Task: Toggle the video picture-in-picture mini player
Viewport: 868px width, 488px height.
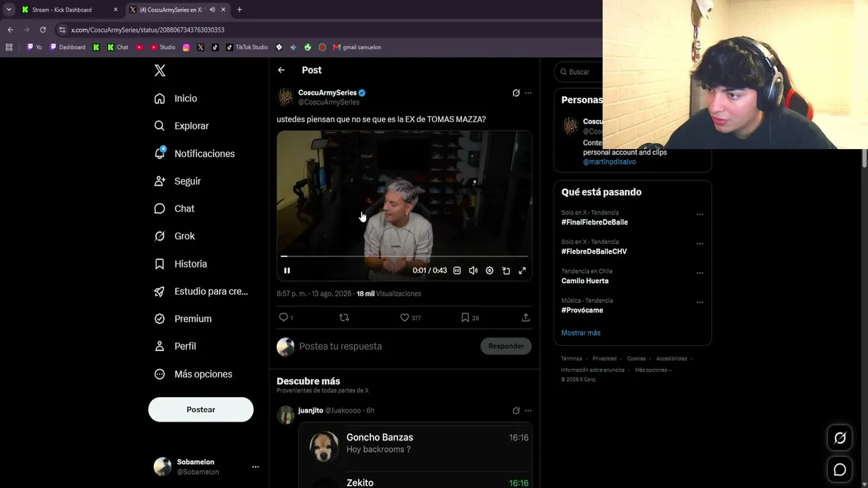Action: 506,270
